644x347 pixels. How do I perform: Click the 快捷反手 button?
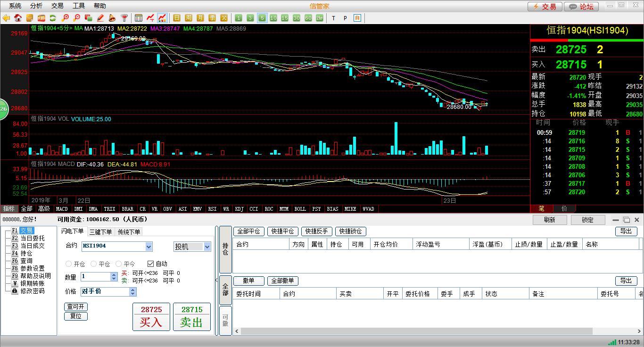[x=317, y=231]
